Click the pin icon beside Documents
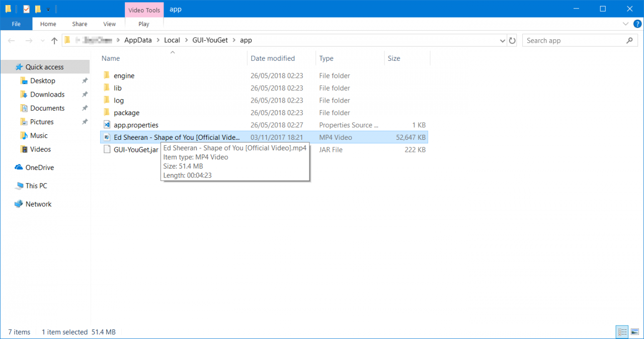Image resolution: width=644 pixels, height=339 pixels. (85, 108)
